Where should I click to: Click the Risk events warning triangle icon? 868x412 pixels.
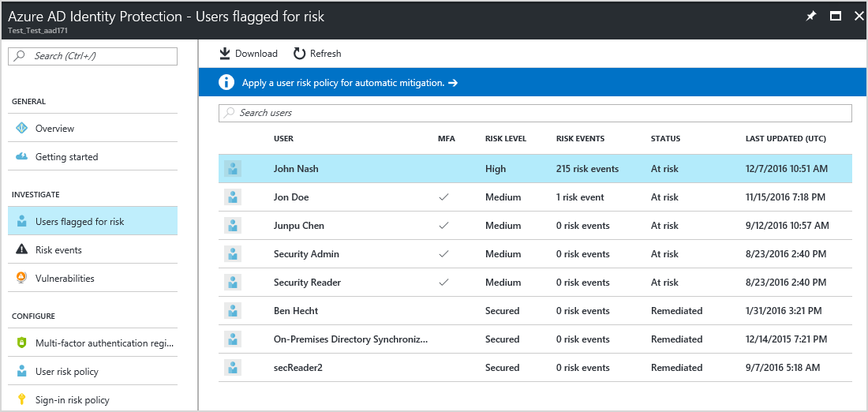point(21,250)
